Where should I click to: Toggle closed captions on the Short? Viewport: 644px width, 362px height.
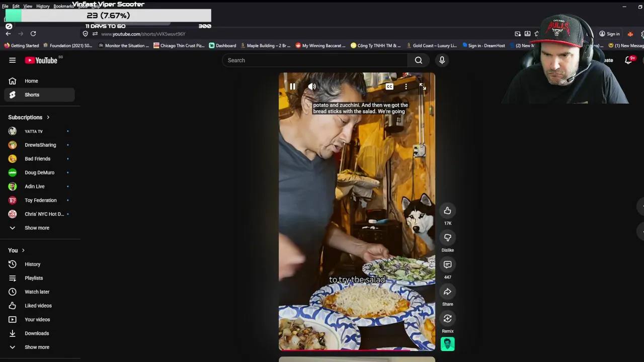[x=389, y=86]
